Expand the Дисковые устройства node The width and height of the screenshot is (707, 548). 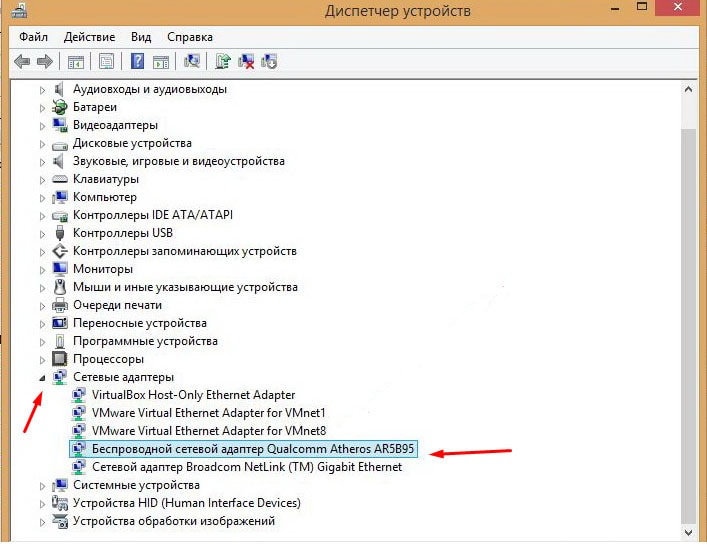[x=42, y=144]
